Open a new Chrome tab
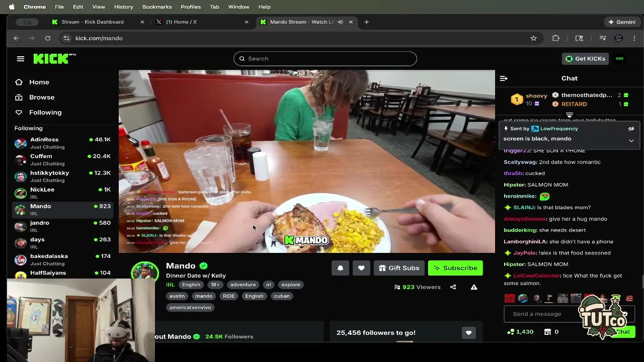 click(367, 22)
